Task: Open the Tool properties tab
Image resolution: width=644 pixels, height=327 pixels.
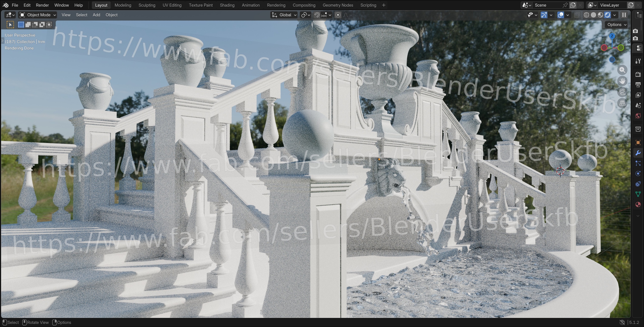Action: coord(638,61)
